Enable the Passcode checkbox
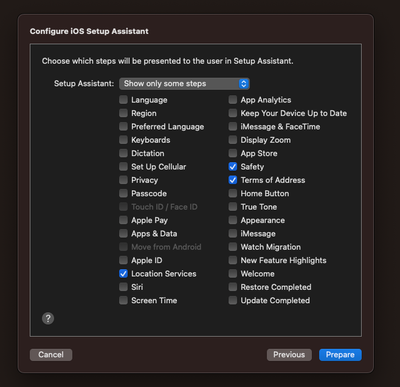 [123, 193]
